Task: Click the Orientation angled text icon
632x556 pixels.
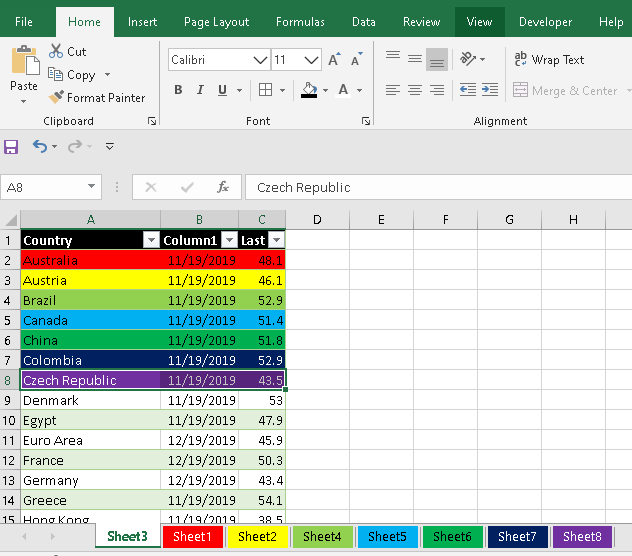Action: tap(468, 59)
